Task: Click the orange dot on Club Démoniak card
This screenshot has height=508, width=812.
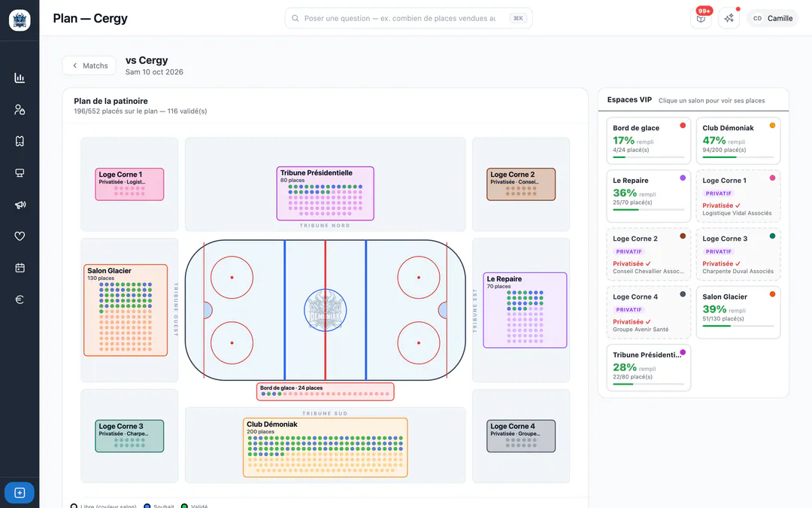Action: (x=772, y=126)
